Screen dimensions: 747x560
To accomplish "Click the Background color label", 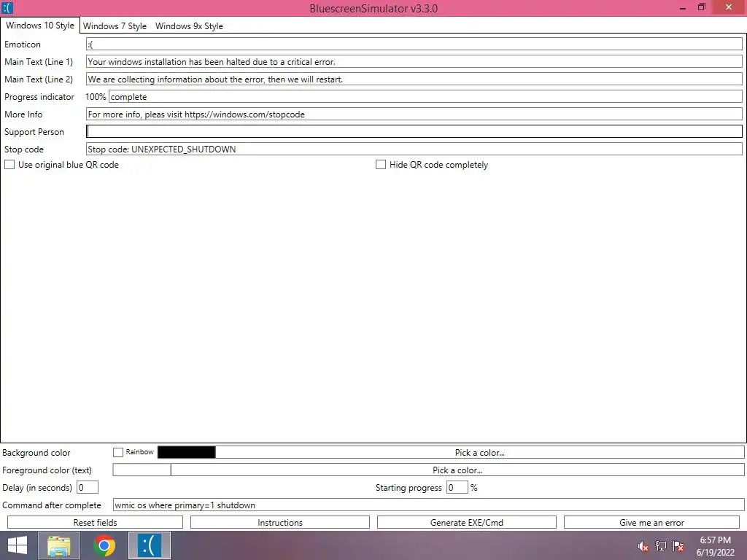I will pos(36,453).
